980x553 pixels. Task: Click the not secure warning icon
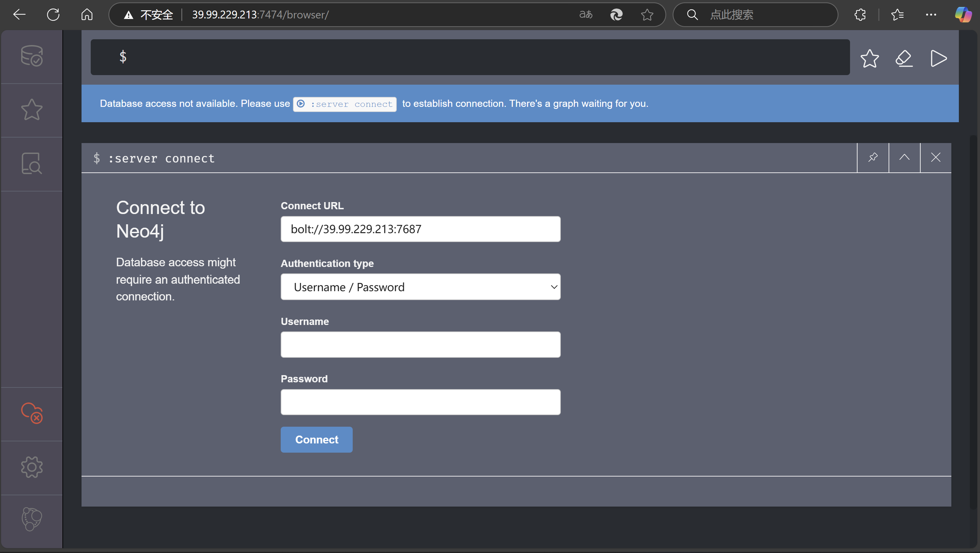tap(129, 15)
